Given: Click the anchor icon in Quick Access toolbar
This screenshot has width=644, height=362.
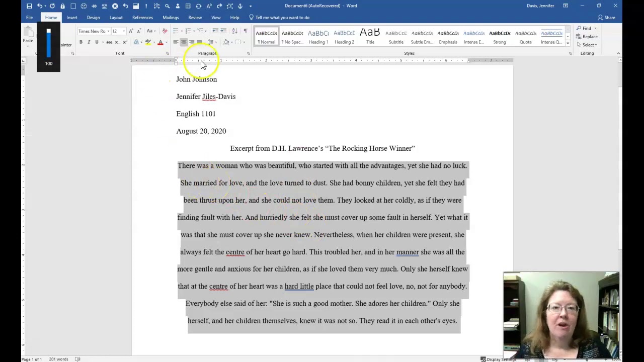Looking at the screenshot, I should click(240, 6).
